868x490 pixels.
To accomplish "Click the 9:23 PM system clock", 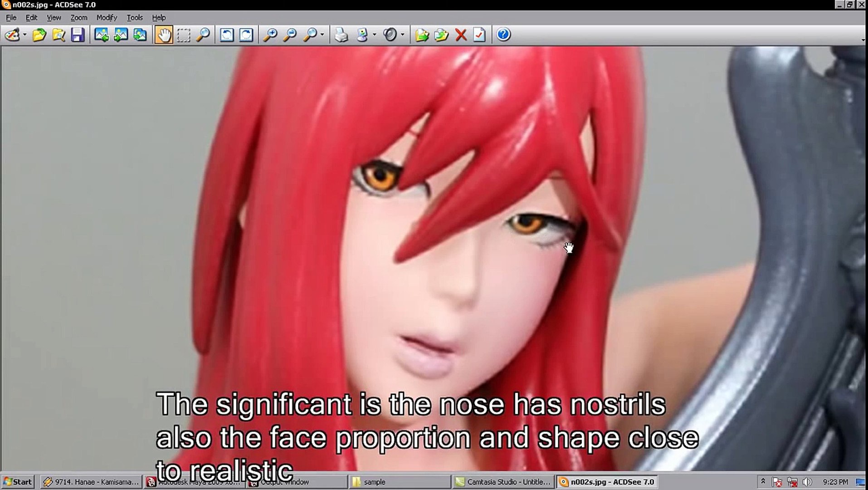I will (835, 482).
